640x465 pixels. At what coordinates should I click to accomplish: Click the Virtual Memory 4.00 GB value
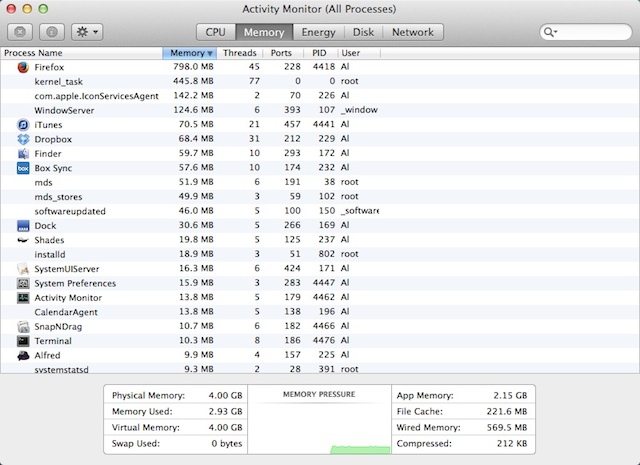(225, 427)
